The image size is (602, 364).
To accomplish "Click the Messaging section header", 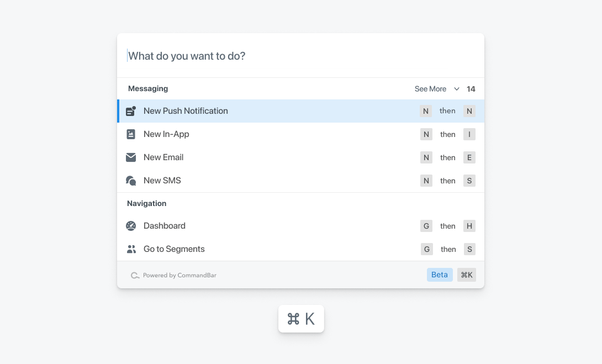I will click(148, 89).
